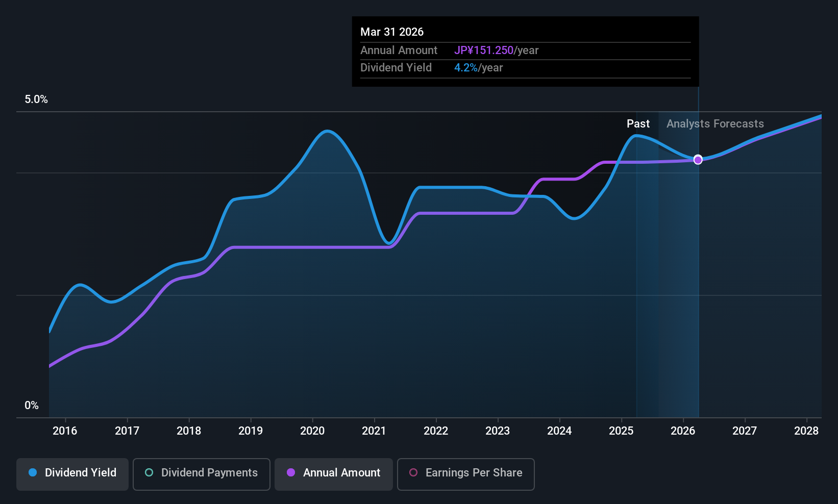Click the blue Dividend Yield legend dot
This screenshot has width=838, height=504.
coord(32,473)
